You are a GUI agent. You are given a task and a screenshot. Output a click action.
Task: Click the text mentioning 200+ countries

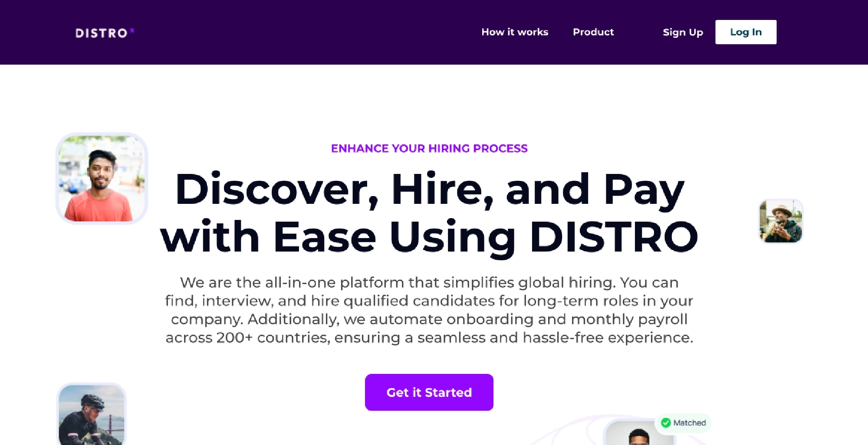[234, 337]
